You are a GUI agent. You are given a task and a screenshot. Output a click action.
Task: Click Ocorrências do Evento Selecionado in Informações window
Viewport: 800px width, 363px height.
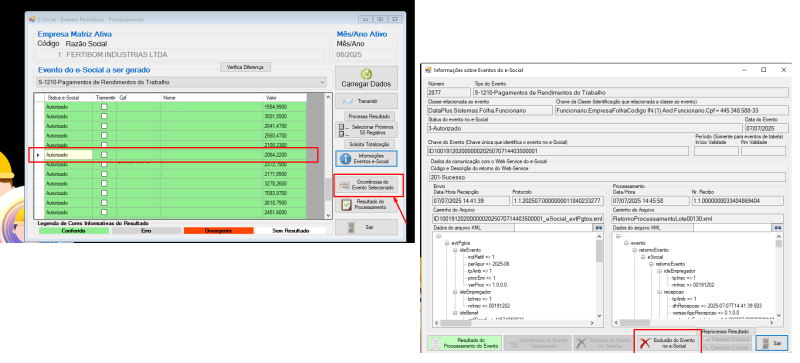click(537, 343)
